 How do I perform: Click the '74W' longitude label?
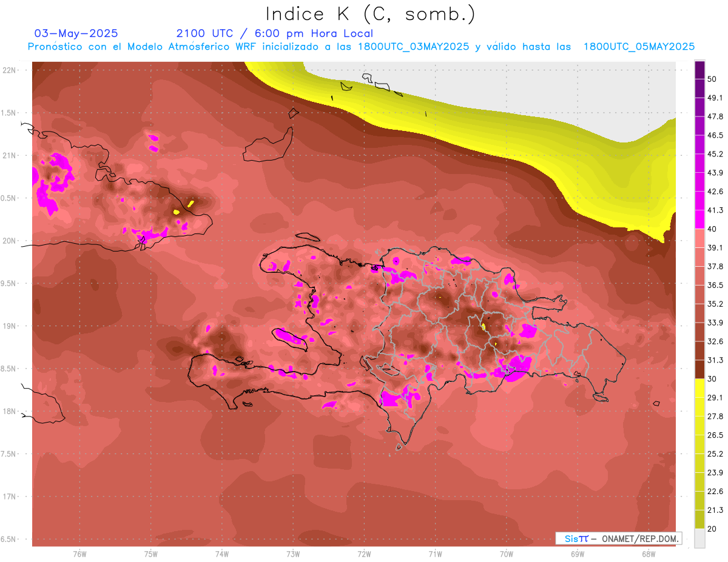pyautogui.click(x=221, y=555)
